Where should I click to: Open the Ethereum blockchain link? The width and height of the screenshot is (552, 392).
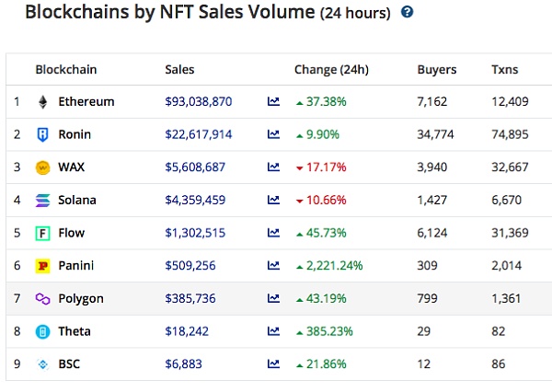click(x=86, y=101)
